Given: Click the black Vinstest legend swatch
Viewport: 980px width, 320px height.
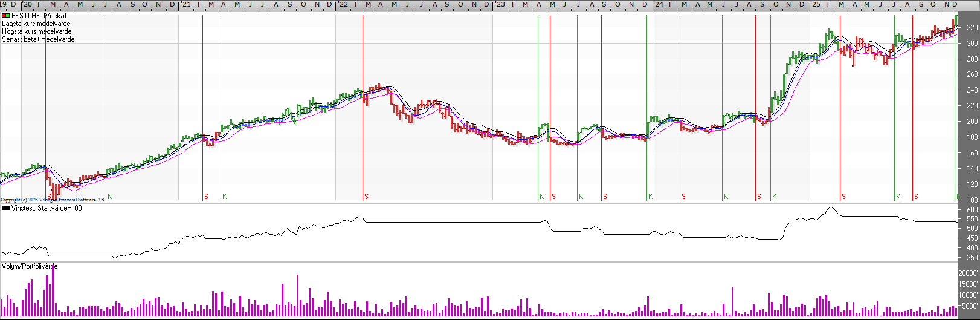Looking at the screenshot, I should [x=5, y=208].
